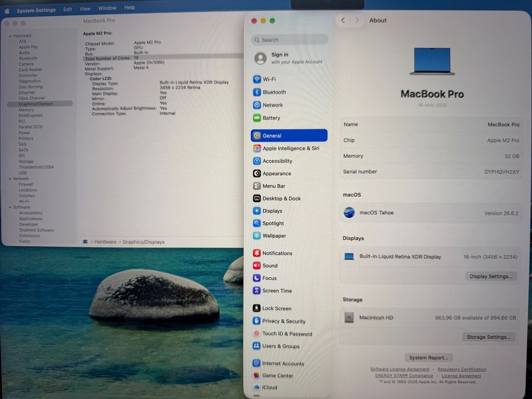Select Apple Pay in System Report sidebar
Viewport: 532px width, 399px height.
coord(28,47)
